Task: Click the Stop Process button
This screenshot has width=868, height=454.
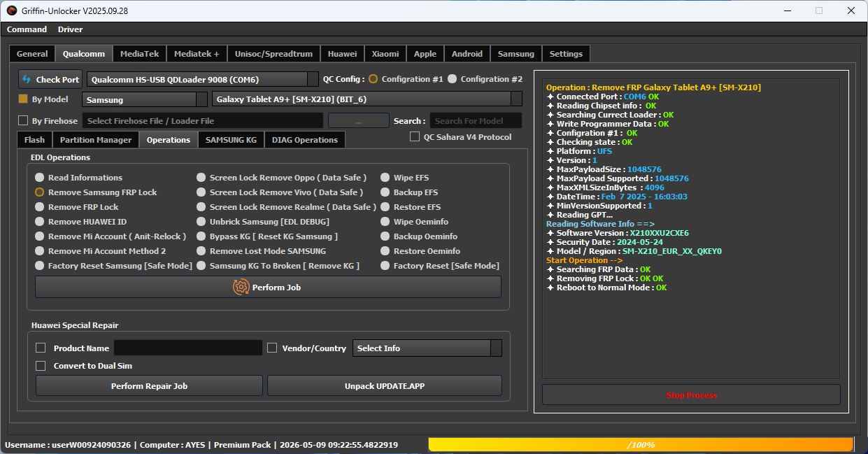Action: (x=691, y=395)
